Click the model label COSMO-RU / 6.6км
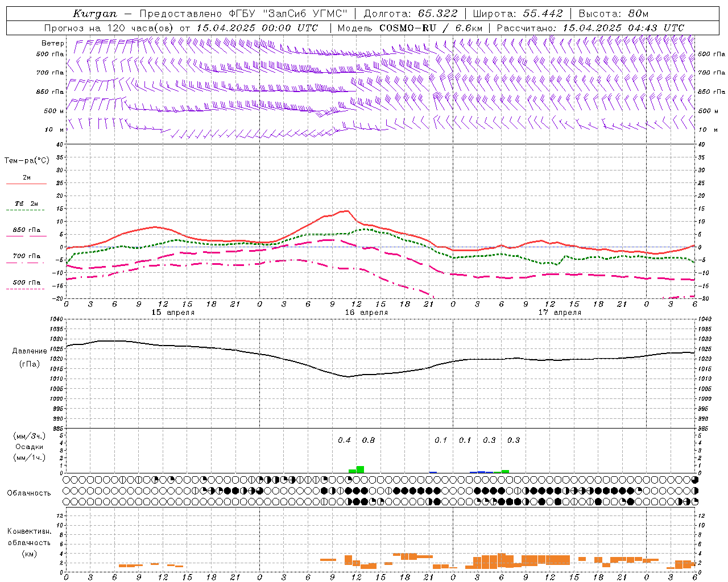This screenshot has height=582, width=728. (x=431, y=28)
